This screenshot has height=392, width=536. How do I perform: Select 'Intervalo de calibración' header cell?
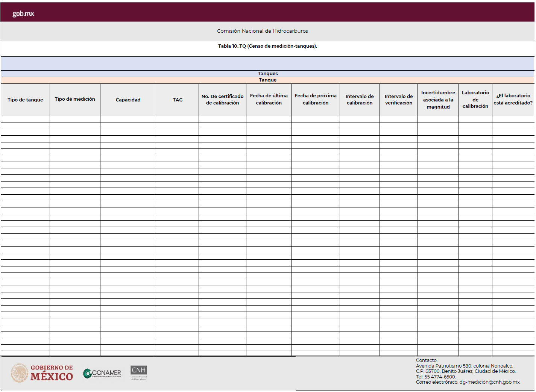tap(360, 100)
